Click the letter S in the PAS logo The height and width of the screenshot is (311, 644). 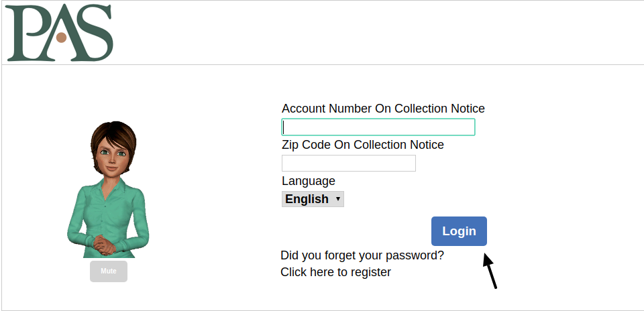pos(97,32)
